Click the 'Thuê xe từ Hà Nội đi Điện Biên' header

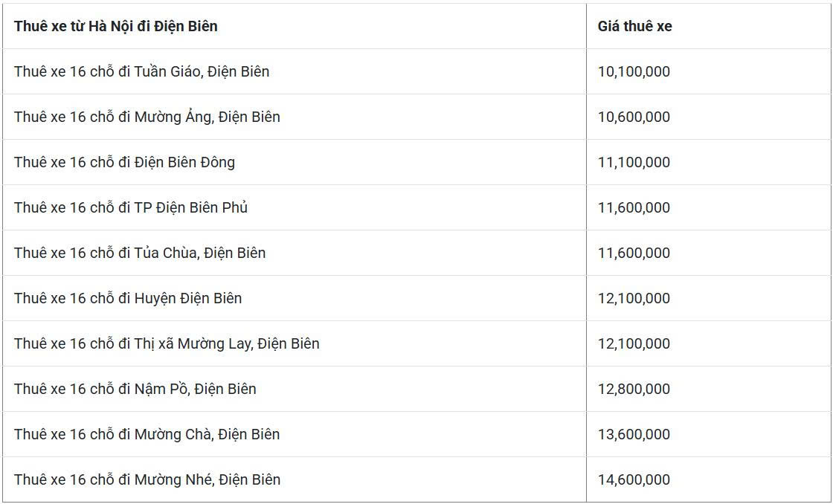(x=116, y=26)
